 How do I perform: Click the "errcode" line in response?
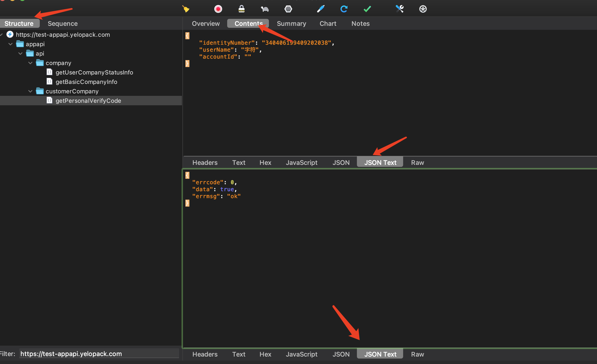click(214, 182)
